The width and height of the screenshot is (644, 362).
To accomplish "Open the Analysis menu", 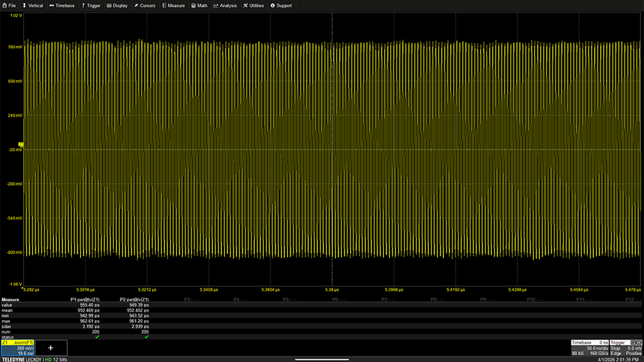I will pyautogui.click(x=225, y=5).
